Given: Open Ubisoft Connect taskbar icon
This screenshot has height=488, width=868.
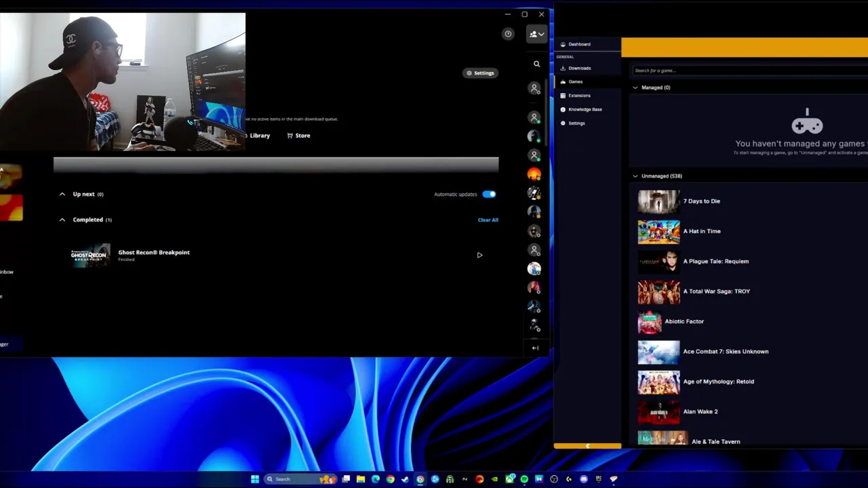Looking at the screenshot, I should pyautogui.click(x=420, y=479).
